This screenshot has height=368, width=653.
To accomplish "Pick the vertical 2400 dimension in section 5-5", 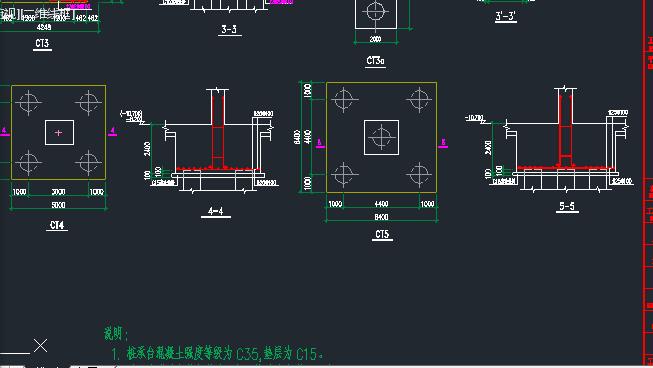I will 488,147.
